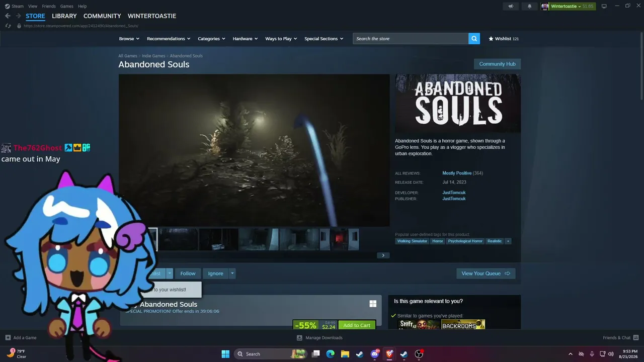Image resolution: width=644 pixels, height=362 pixels.
Task: Open the View menu
Action: [x=33, y=6]
